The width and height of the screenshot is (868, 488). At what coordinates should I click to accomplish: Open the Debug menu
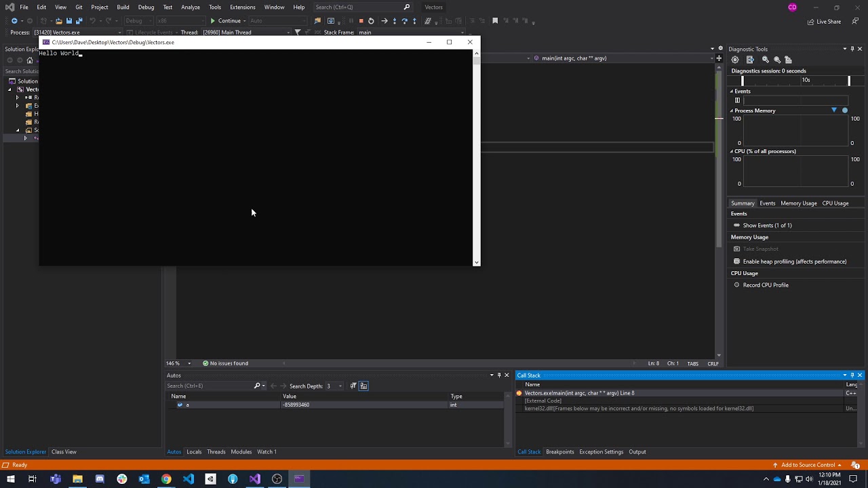click(x=146, y=7)
